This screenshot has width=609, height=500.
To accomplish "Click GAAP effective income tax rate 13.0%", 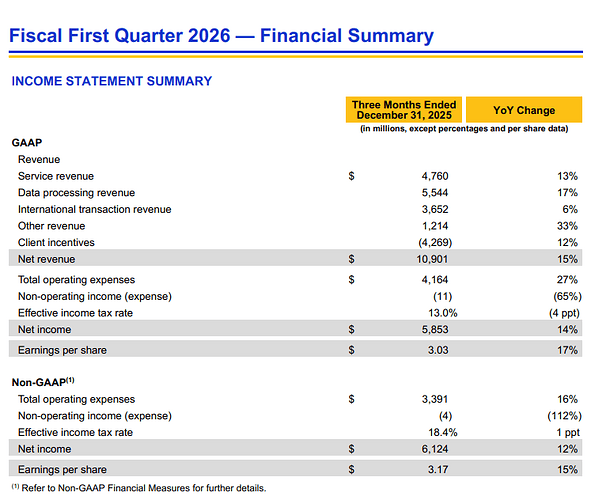I will (443, 313).
